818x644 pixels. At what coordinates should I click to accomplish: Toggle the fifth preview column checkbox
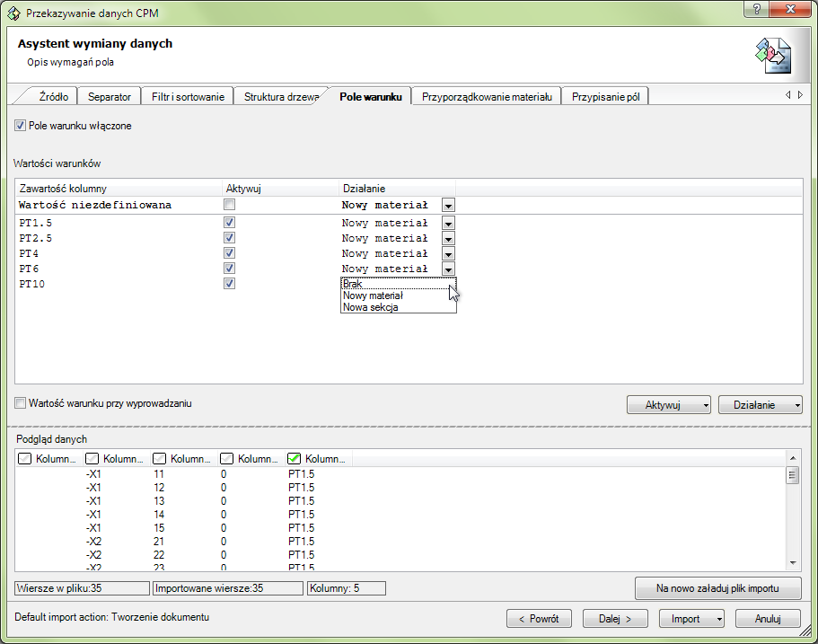coord(295,459)
